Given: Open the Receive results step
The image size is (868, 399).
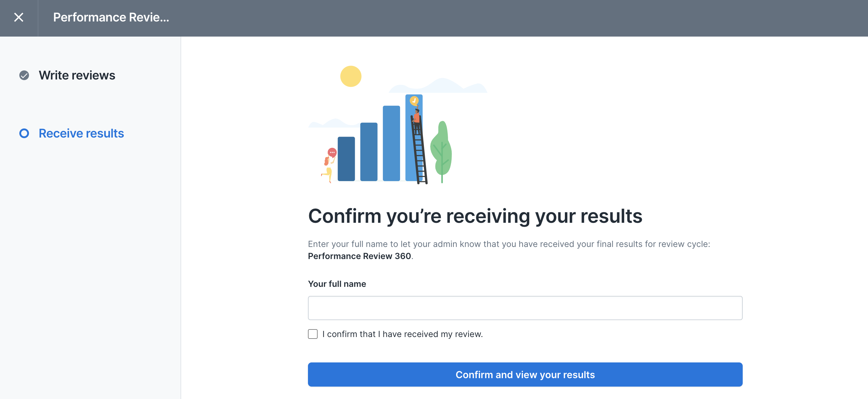Looking at the screenshot, I should [81, 133].
